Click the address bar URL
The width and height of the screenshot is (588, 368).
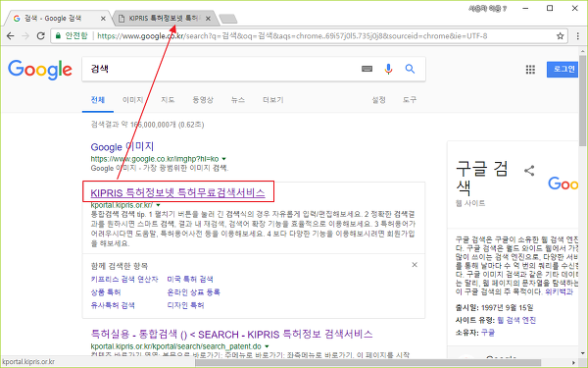click(292, 36)
